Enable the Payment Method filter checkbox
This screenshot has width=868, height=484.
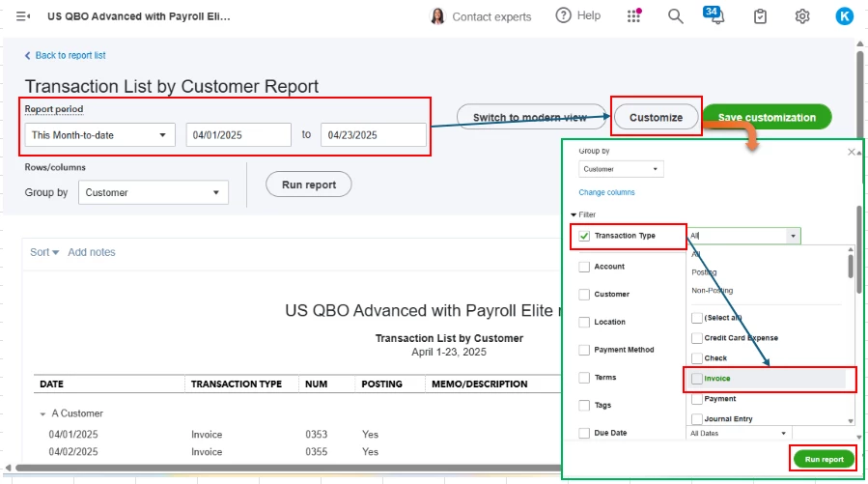pos(584,350)
